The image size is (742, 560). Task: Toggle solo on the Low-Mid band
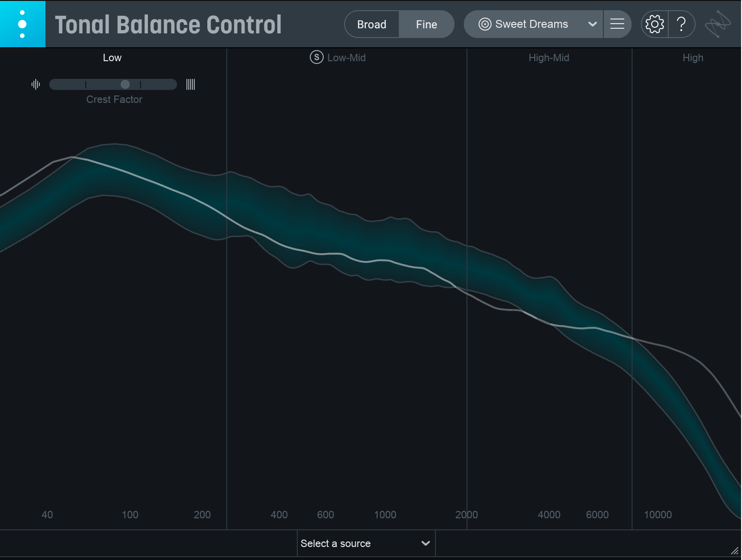[x=316, y=57]
